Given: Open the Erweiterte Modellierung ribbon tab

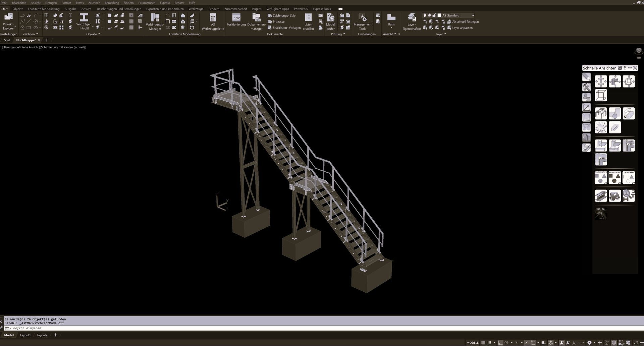Looking at the screenshot, I should click(44, 9).
